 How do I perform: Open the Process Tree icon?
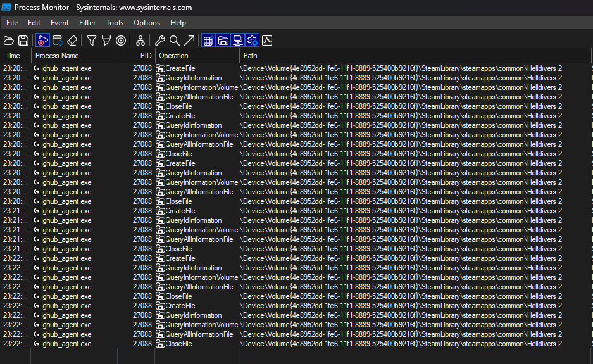tap(140, 41)
